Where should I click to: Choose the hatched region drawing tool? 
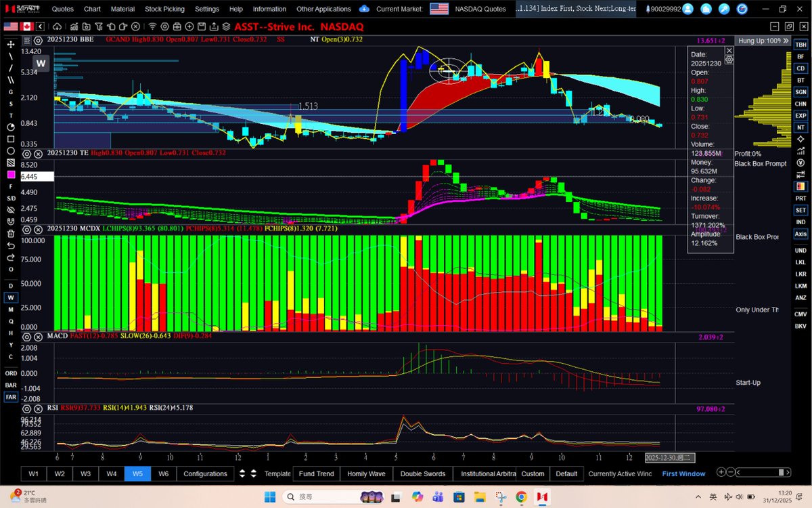11,163
